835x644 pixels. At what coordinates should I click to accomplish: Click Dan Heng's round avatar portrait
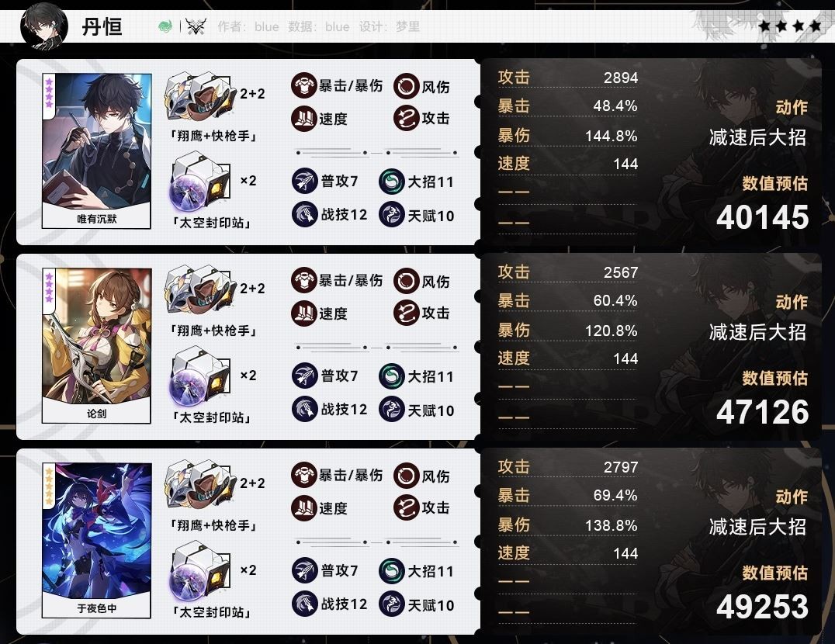[x=44, y=26]
